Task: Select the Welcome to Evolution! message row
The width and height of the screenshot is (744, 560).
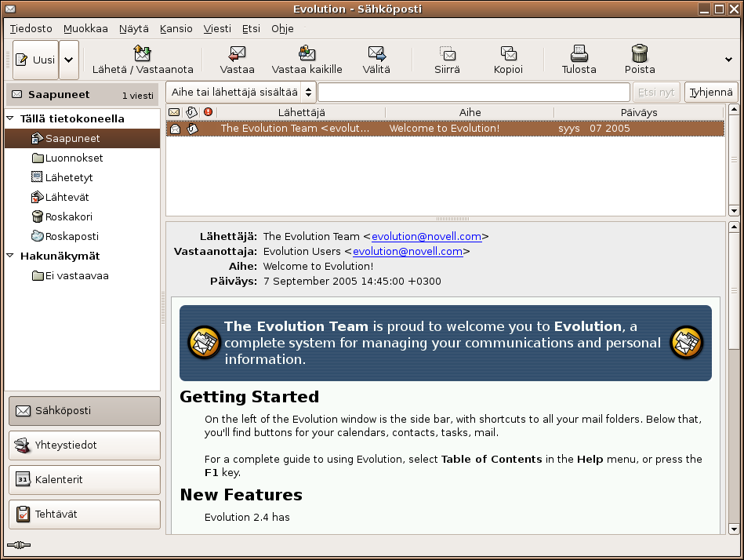Action: pos(445,128)
